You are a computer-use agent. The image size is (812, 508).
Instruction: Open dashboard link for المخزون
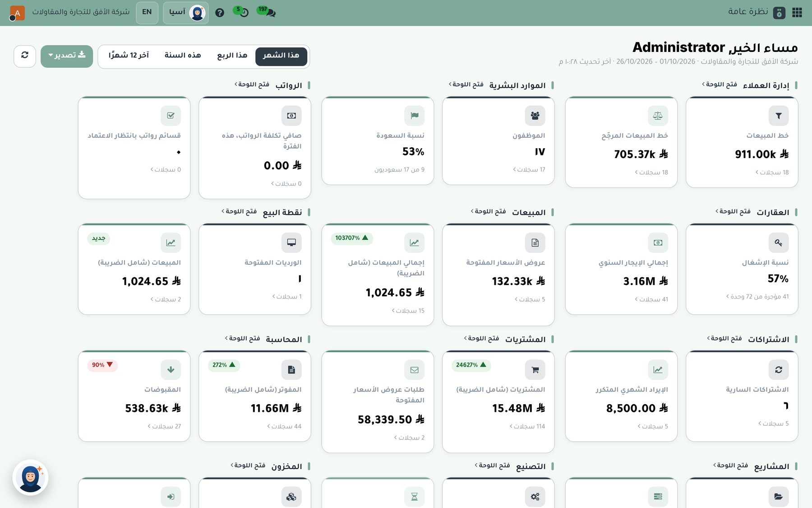point(248,465)
